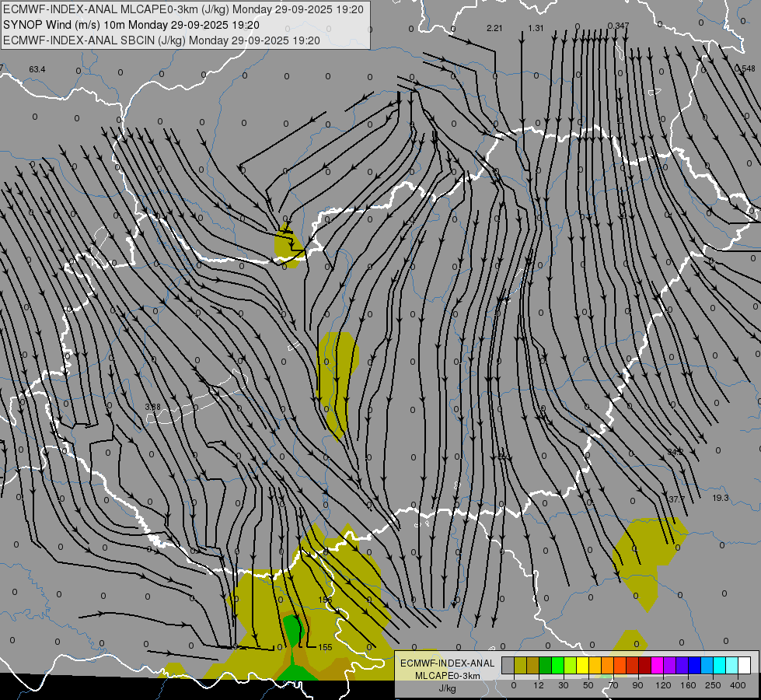The image size is (761, 700).
Task: Click the 0.347 value label on map
Action: [x=618, y=26]
